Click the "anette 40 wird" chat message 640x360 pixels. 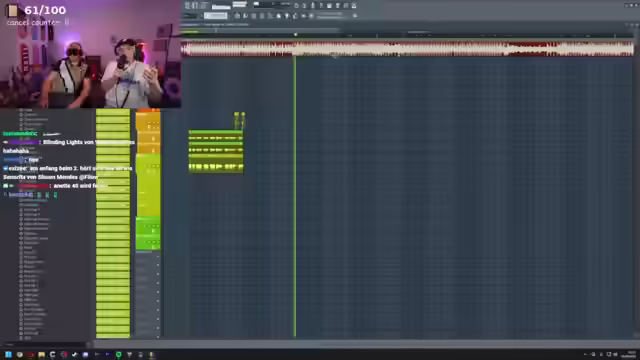click(x=73, y=186)
